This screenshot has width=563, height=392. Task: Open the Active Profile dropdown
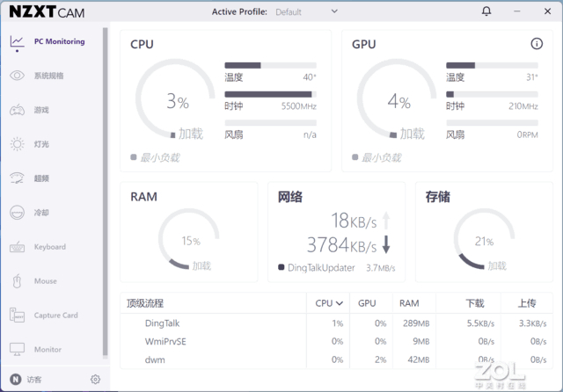(x=306, y=11)
